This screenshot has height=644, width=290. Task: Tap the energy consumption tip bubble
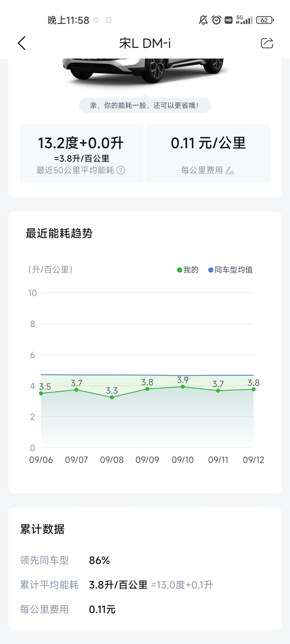coord(145,106)
